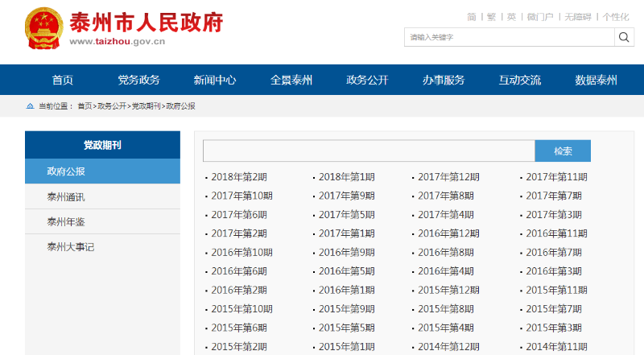
Task: Open 泰州大事记 sidebar item
Action: click(71, 247)
